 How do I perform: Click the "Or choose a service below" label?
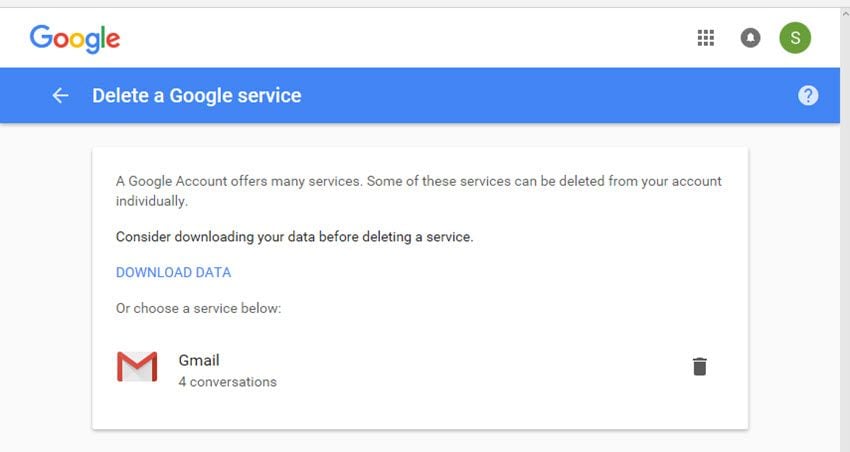pyautogui.click(x=198, y=308)
